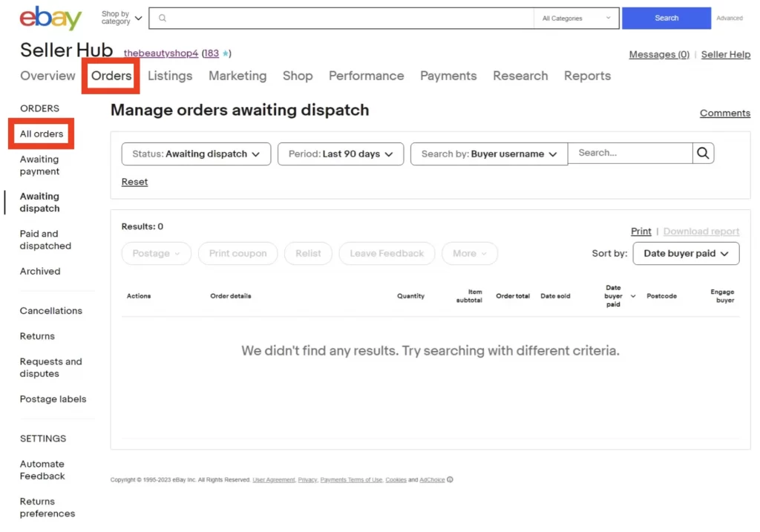Switch to Performance tab
Image resolution: width=760 pixels, height=532 pixels.
(x=367, y=76)
